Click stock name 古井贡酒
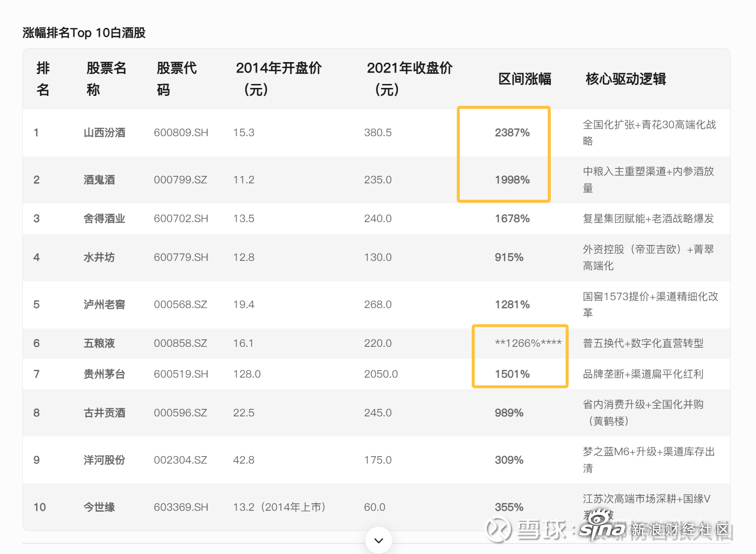Image resolution: width=756 pixels, height=554 pixels. pyautogui.click(x=104, y=413)
